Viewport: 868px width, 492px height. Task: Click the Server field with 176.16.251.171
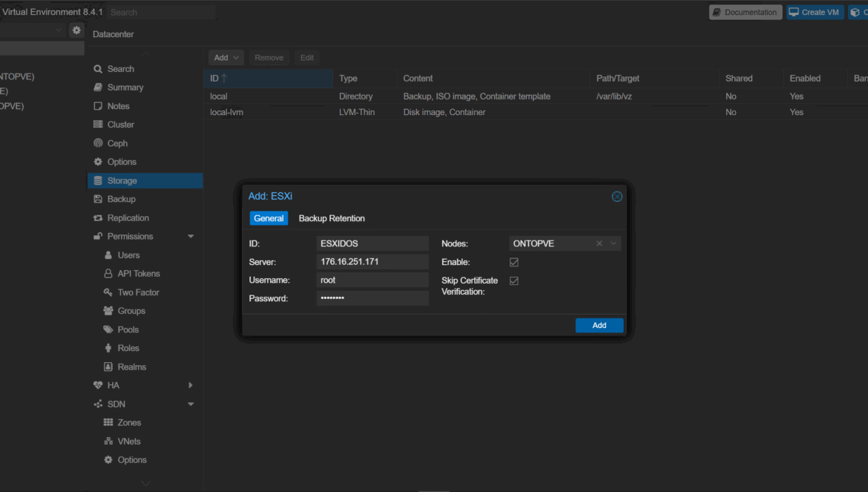click(372, 262)
